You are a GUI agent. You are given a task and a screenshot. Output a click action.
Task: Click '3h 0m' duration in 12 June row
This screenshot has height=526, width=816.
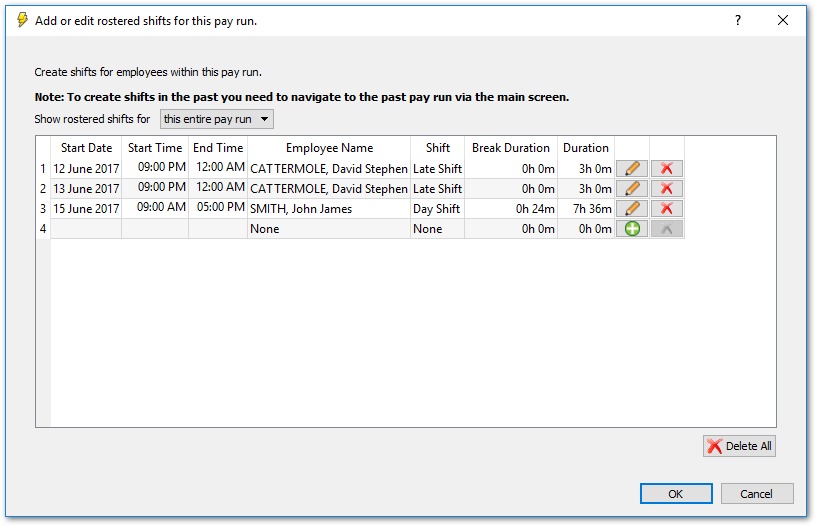click(586, 169)
